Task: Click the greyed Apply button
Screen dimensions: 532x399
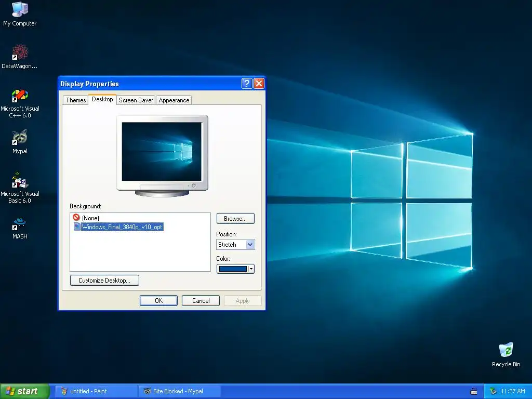Action: pos(243,301)
